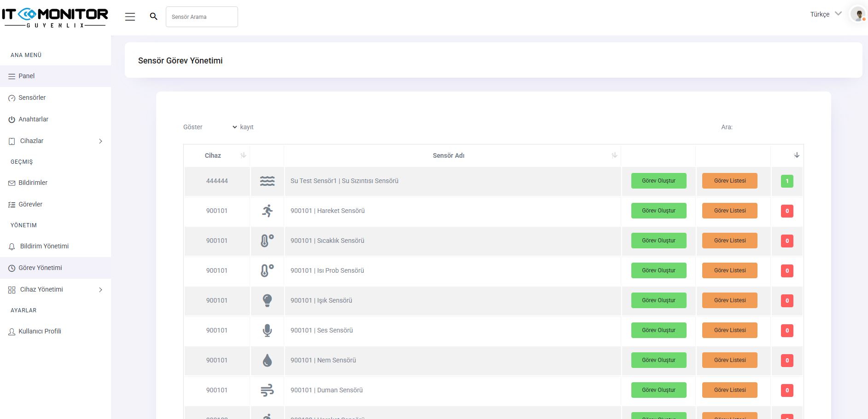Image resolution: width=868 pixels, height=419 pixels.
Task: Open Görev Listesi for 900101 Sıcaklık Sensörü
Action: pyautogui.click(x=729, y=241)
